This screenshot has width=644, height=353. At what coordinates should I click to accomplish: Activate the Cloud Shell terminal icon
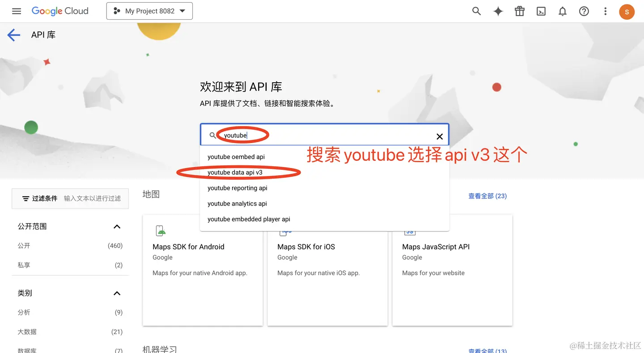point(541,11)
